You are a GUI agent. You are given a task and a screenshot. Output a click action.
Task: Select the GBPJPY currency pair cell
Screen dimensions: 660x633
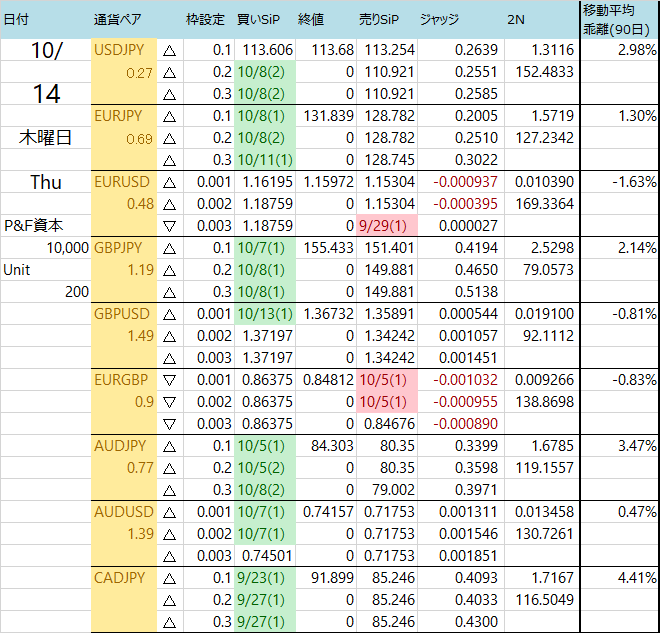(124, 247)
